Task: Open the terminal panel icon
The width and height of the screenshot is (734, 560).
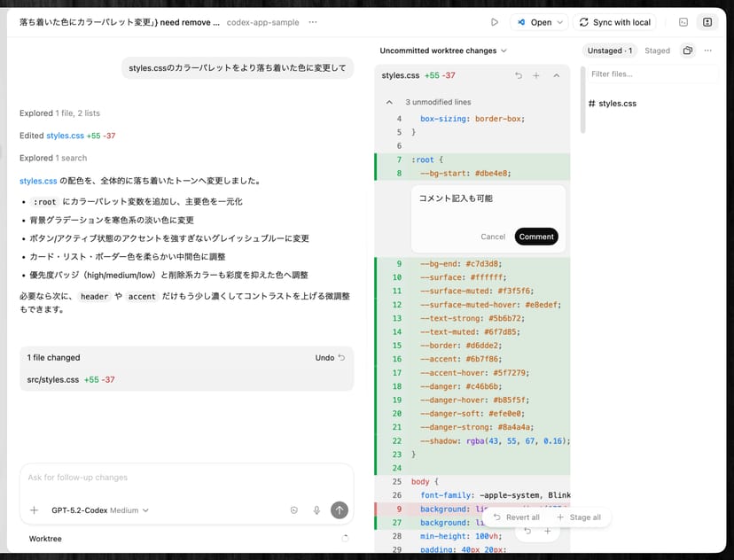Action: coord(683,22)
